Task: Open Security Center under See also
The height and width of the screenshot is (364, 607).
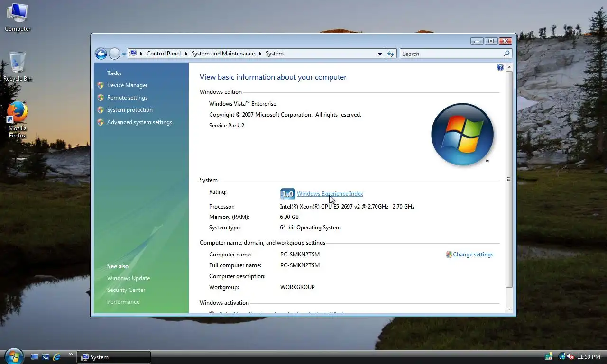Action: coord(126,290)
